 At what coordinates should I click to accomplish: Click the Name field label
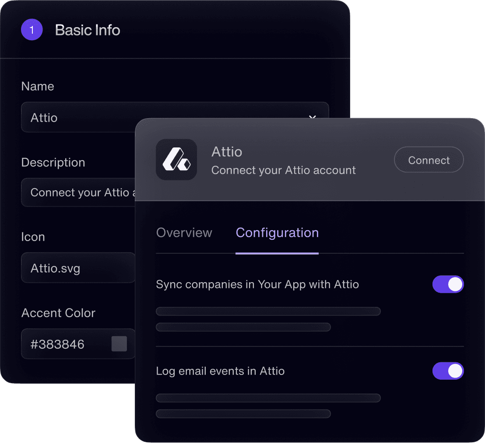coord(38,86)
